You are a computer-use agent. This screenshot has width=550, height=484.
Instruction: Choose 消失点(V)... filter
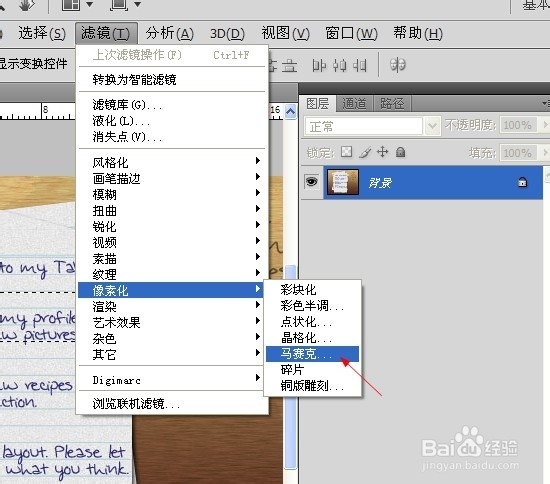[172, 137]
